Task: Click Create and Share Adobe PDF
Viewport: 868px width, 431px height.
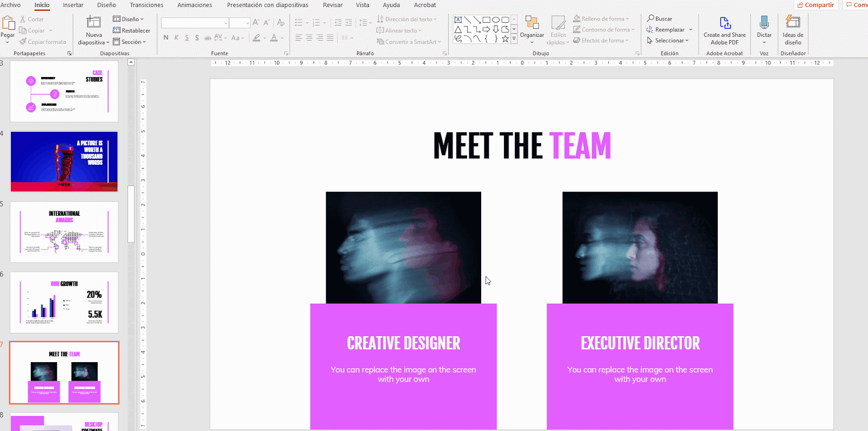Action: (725, 30)
